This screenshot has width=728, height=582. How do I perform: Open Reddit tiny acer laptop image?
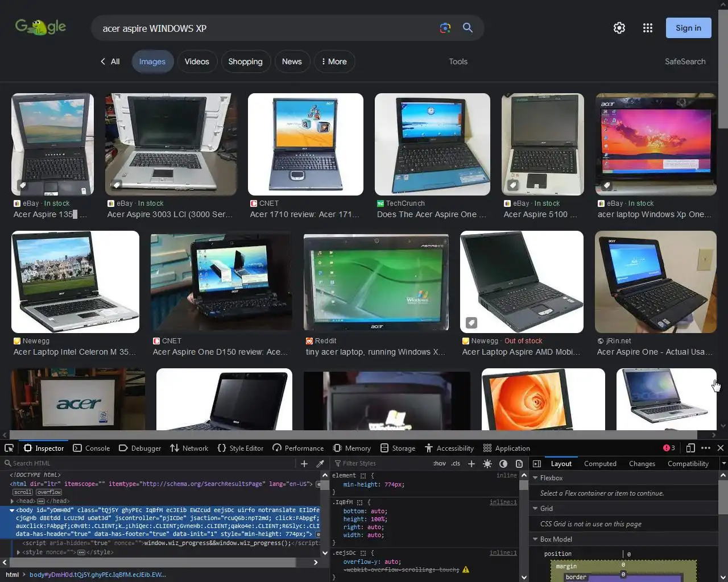376,282
